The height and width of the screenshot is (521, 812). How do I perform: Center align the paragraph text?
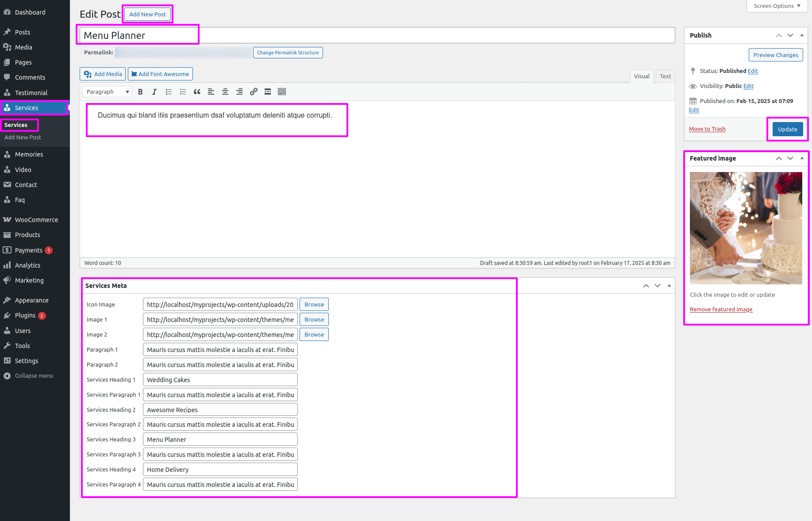click(225, 92)
